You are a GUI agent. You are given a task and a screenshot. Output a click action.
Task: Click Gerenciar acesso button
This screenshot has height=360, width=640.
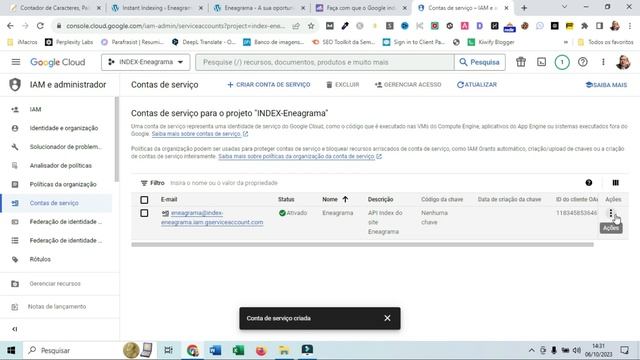[x=408, y=84]
